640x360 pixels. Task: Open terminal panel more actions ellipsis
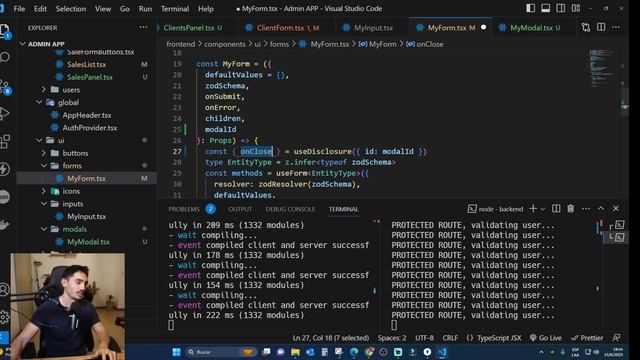tap(586, 209)
